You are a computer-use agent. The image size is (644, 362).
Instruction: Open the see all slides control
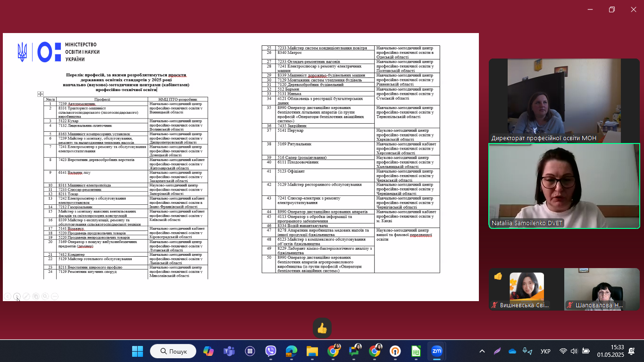point(36,296)
